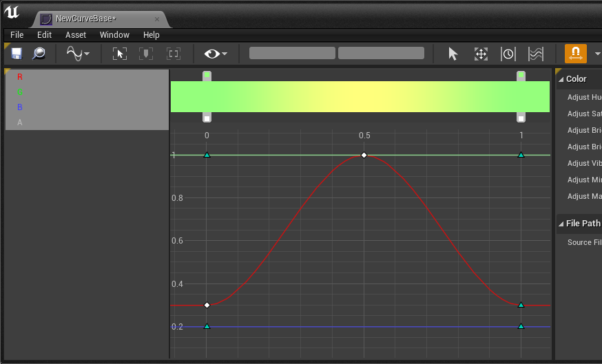Click the Source File property label
This screenshot has height=364, width=602.
pos(584,242)
